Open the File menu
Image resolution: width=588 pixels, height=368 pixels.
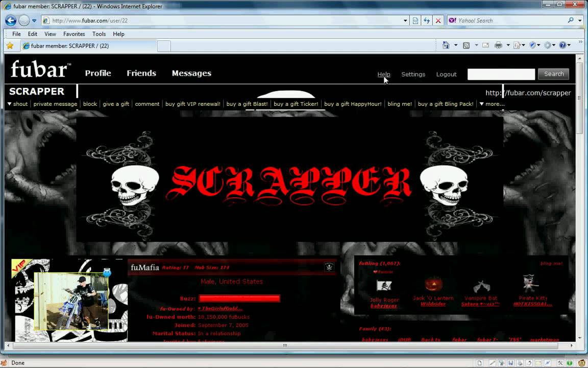16,34
